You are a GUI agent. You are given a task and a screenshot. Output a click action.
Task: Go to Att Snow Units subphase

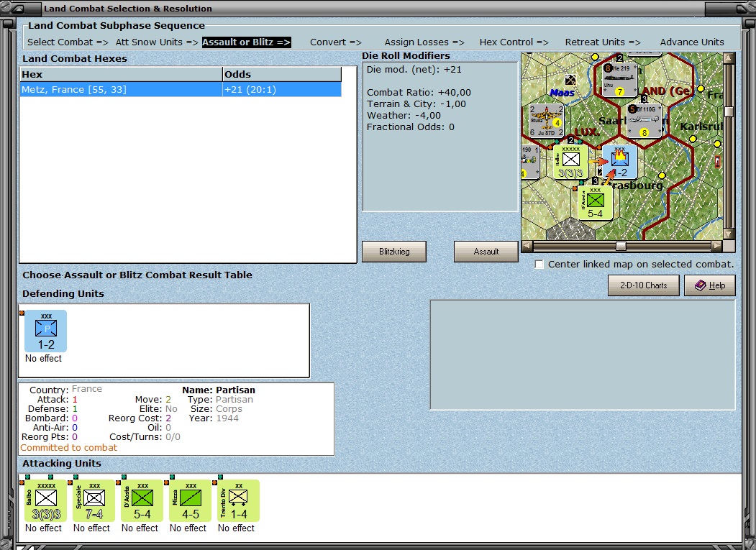[157, 42]
